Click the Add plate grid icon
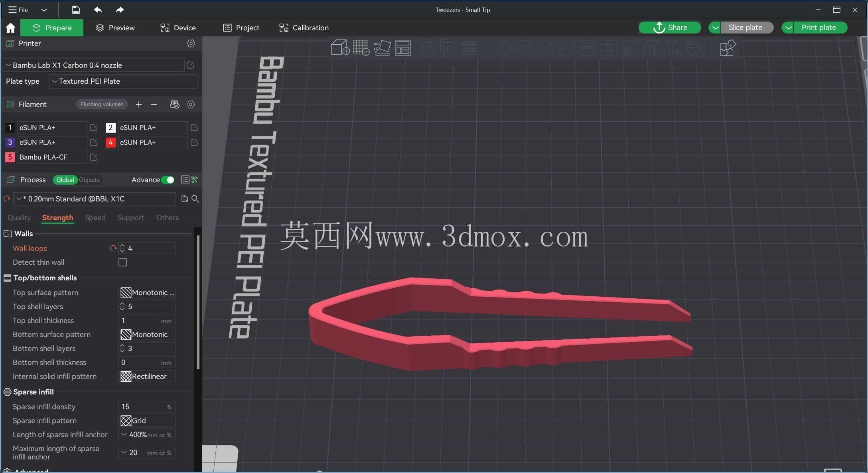The image size is (868, 473). click(x=361, y=48)
